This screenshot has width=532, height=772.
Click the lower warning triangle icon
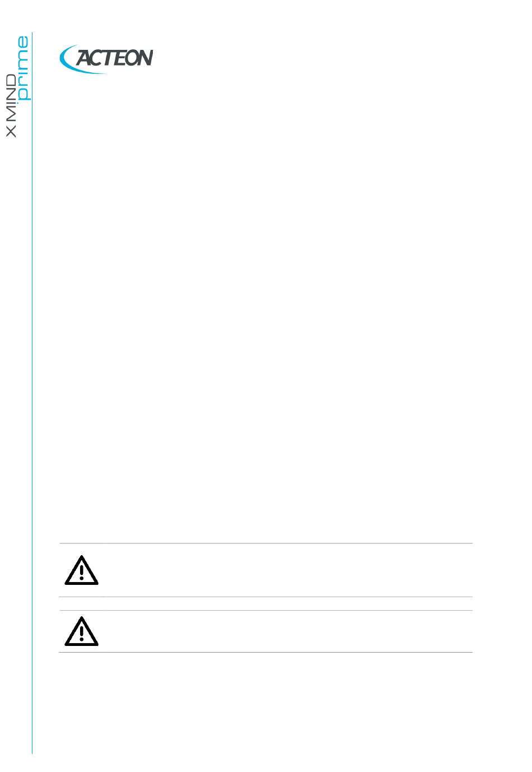[x=82, y=631]
